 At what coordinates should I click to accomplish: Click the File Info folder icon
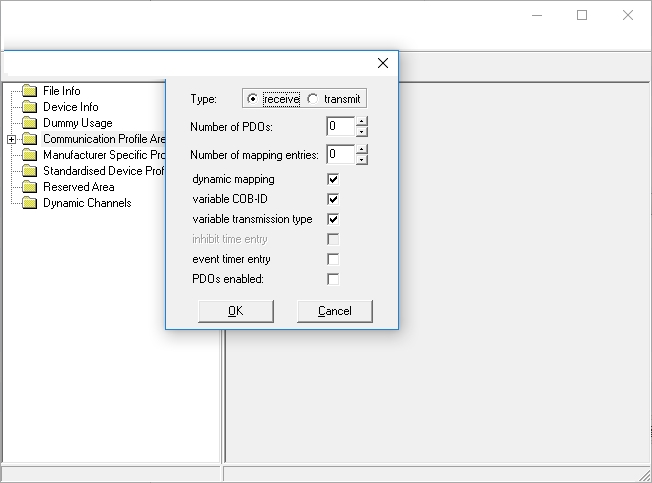click(29, 91)
